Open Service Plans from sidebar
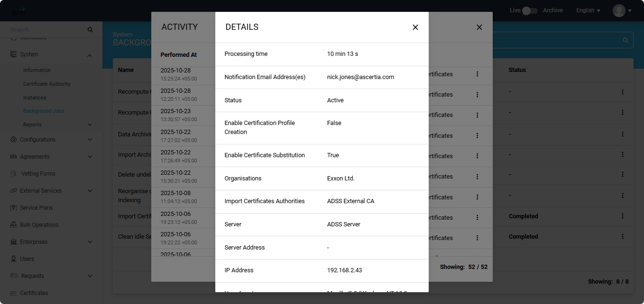 point(36,208)
